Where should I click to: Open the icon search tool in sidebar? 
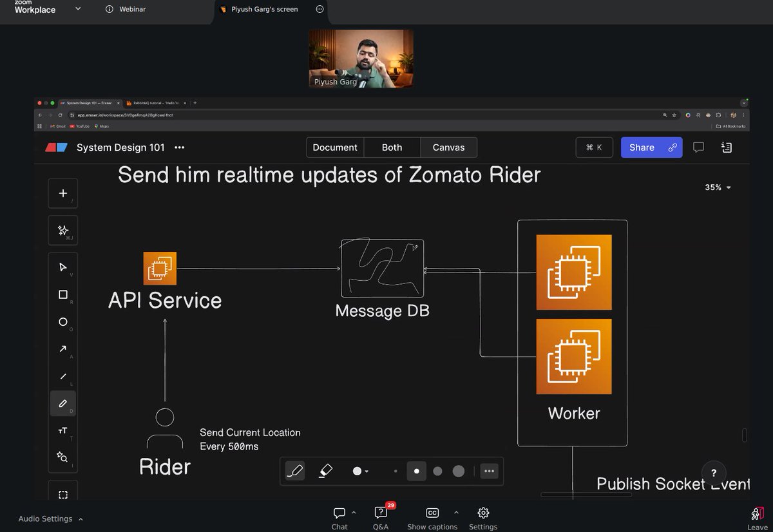(x=63, y=457)
